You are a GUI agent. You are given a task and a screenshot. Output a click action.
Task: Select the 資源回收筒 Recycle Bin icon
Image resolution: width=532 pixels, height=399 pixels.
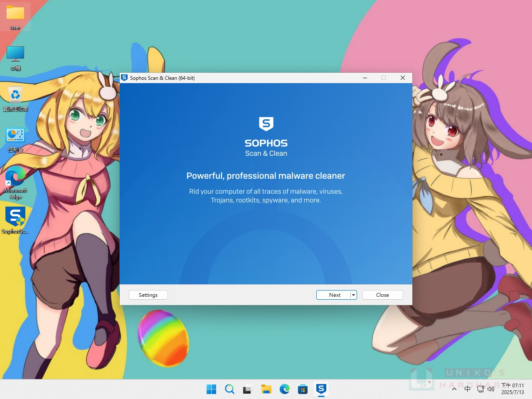click(15, 99)
